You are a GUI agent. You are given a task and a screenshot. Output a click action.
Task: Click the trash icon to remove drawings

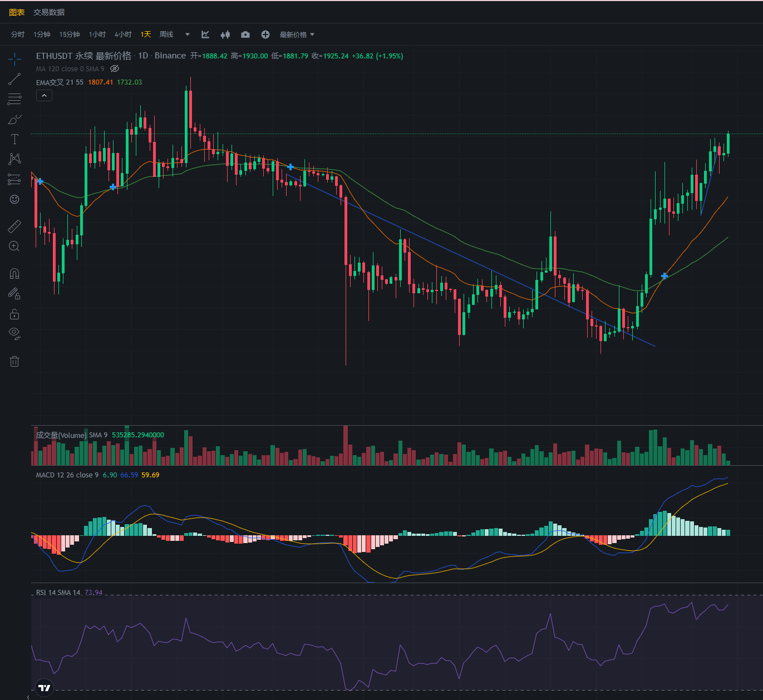click(14, 362)
